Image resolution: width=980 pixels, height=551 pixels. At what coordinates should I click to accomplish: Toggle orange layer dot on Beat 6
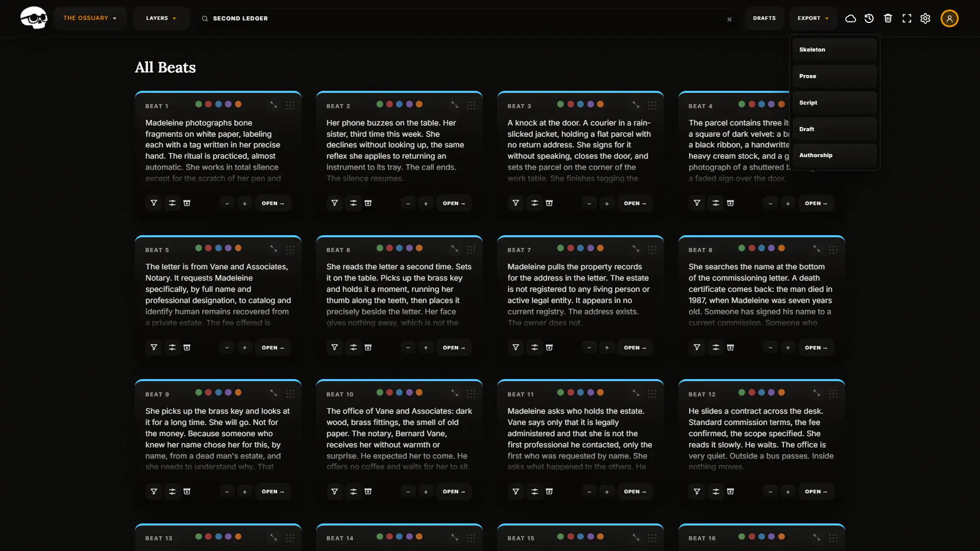(419, 248)
